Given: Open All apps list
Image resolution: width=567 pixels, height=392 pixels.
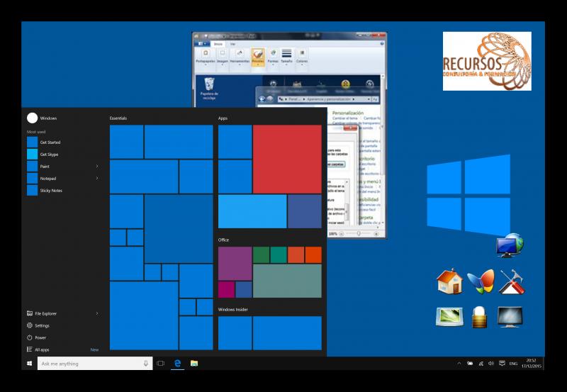Looking at the screenshot, I should [x=42, y=349].
